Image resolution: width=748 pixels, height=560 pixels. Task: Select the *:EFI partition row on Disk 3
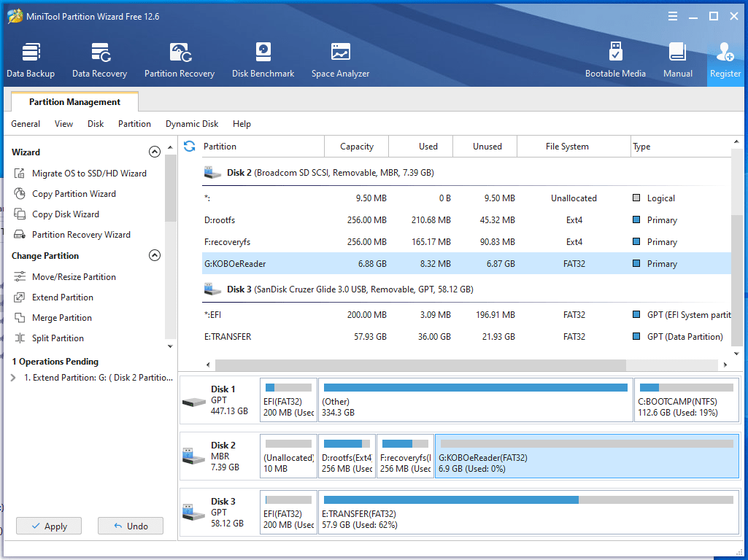[x=466, y=314]
